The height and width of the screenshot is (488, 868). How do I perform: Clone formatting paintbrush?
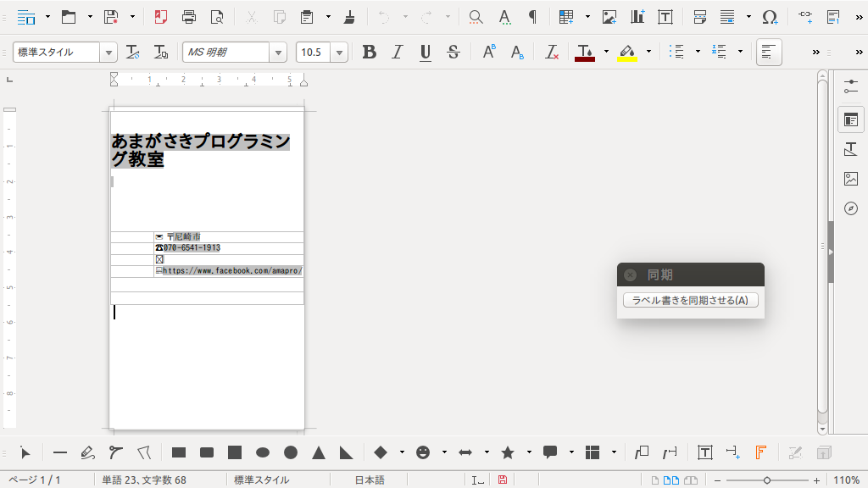click(x=349, y=17)
